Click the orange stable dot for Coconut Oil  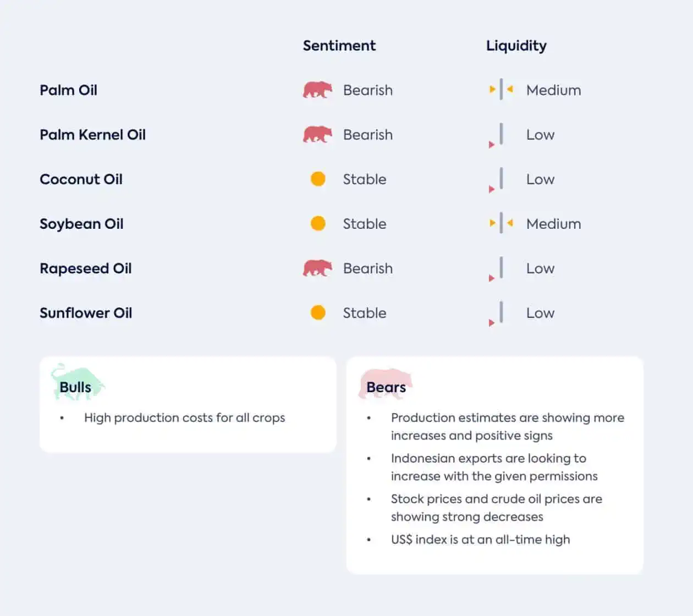pos(318,179)
